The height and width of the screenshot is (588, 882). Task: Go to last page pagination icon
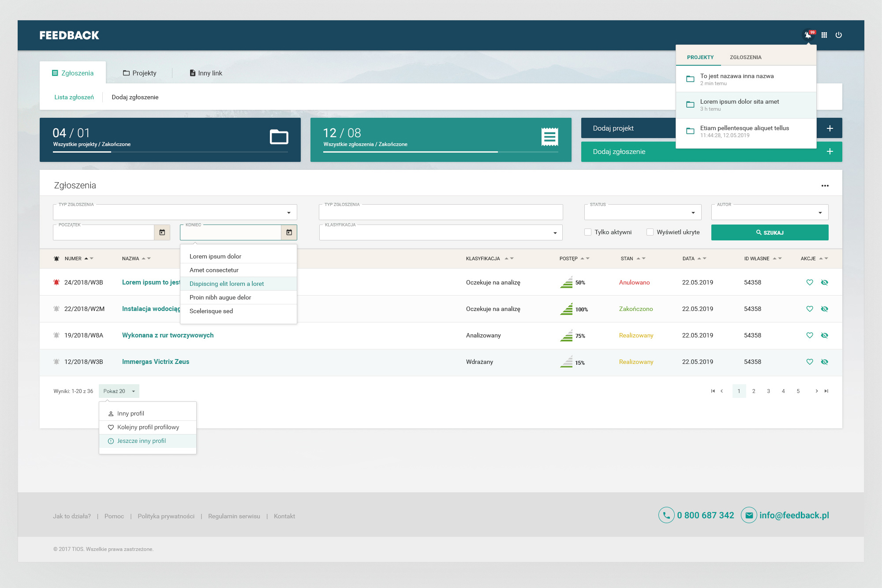pos(826,391)
